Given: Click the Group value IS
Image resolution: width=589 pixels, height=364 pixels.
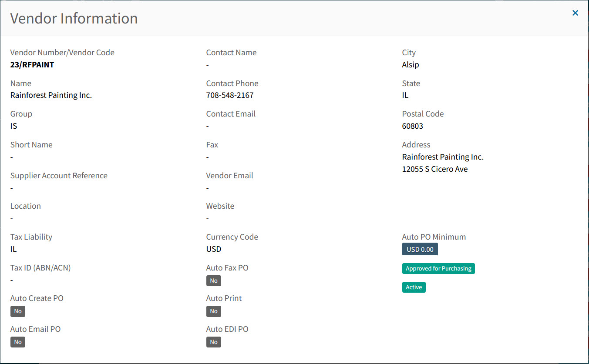Looking at the screenshot, I should pos(14,126).
